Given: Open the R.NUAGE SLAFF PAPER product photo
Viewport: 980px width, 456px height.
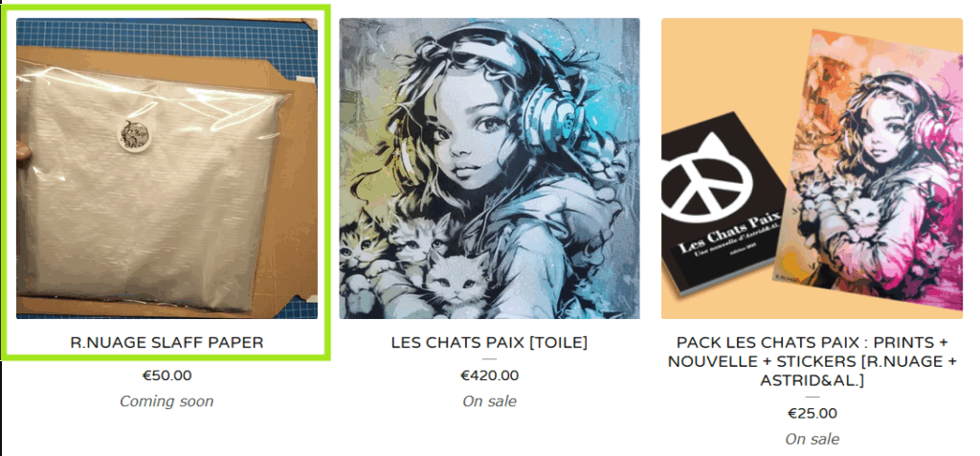Looking at the screenshot, I should pos(167,169).
